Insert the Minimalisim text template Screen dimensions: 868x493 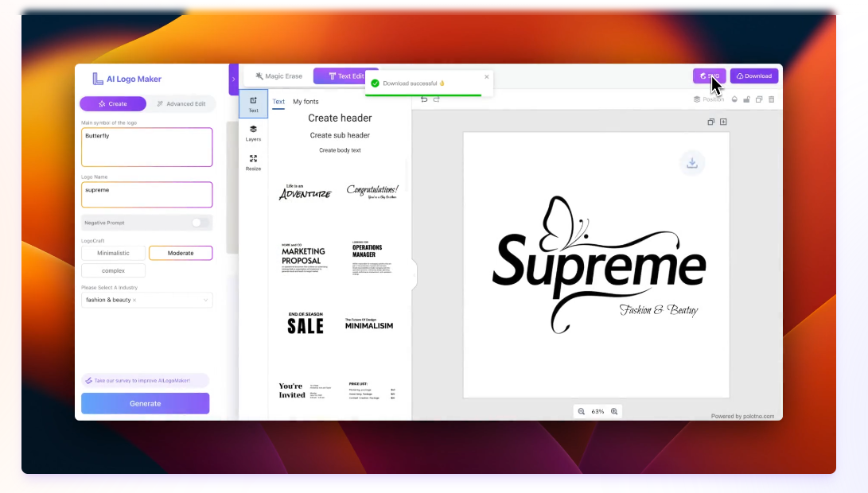pos(369,324)
